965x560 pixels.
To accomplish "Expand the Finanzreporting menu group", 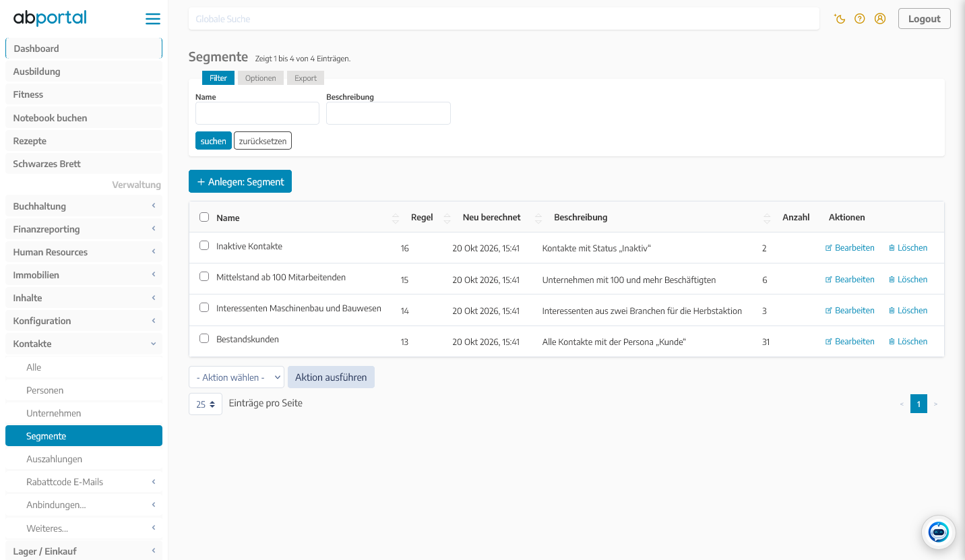I will click(84, 229).
